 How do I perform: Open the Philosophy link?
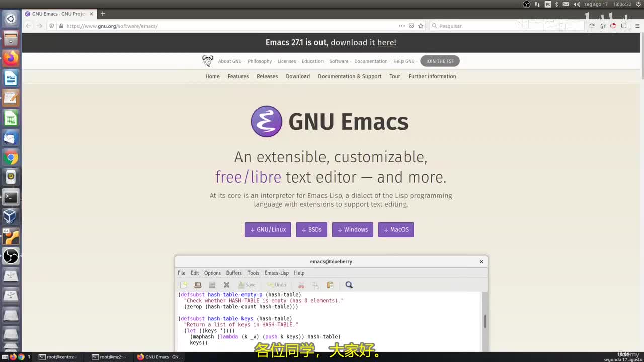tap(260, 61)
